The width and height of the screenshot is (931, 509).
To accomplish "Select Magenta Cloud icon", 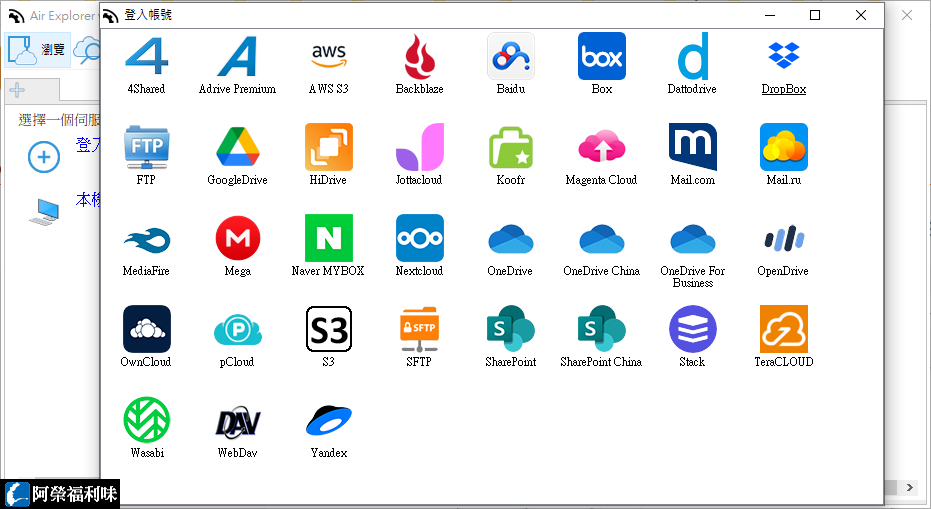I will [602, 147].
